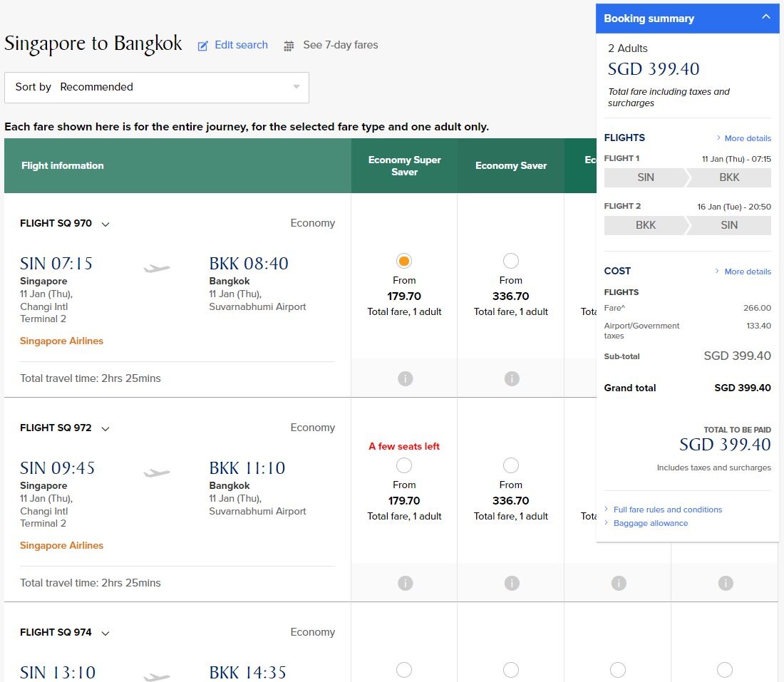Click Economy Saver column header
The height and width of the screenshot is (682, 784).
[x=510, y=165]
